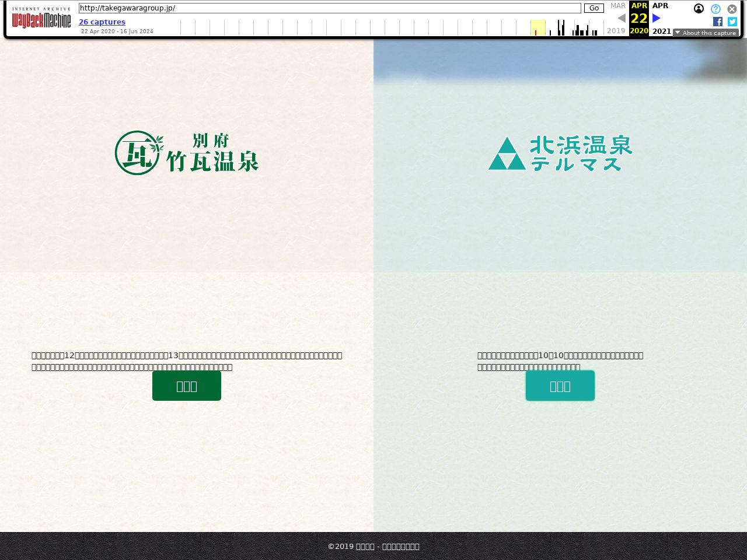Close the Wayback toolbar with X icon
The width and height of the screenshot is (747, 560).
[732, 9]
